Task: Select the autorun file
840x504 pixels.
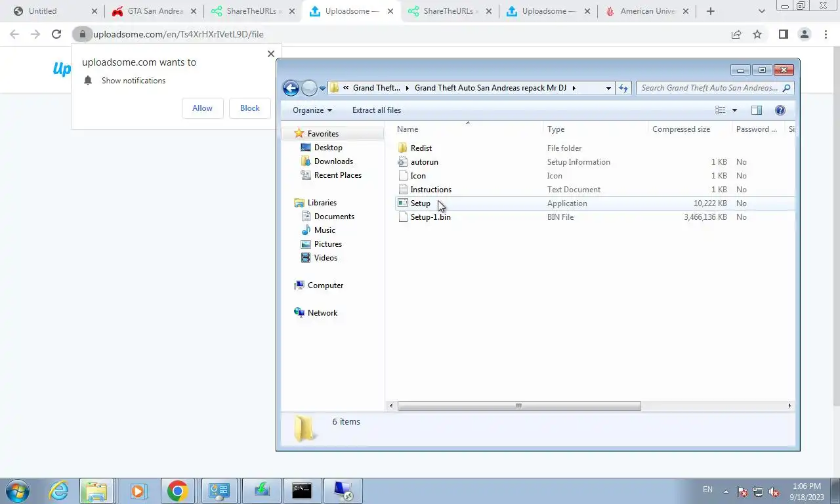Action: 424,162
